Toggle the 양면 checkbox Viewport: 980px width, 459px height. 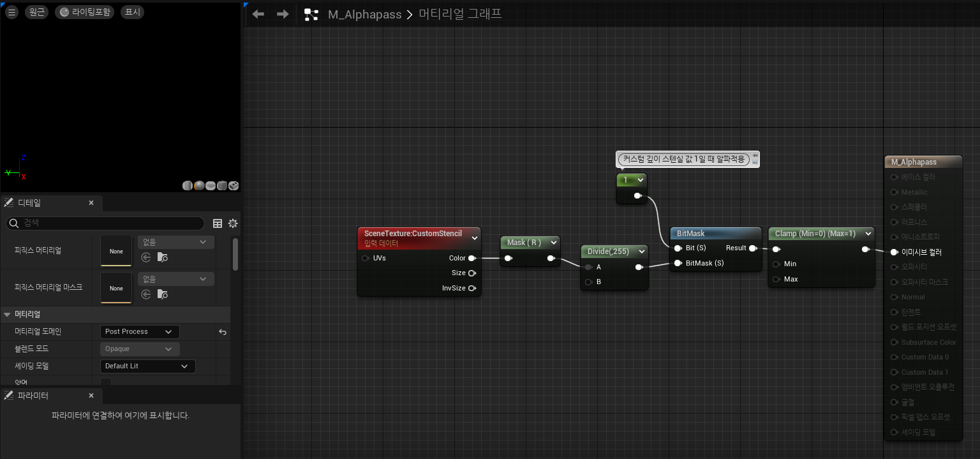(106, 382)
